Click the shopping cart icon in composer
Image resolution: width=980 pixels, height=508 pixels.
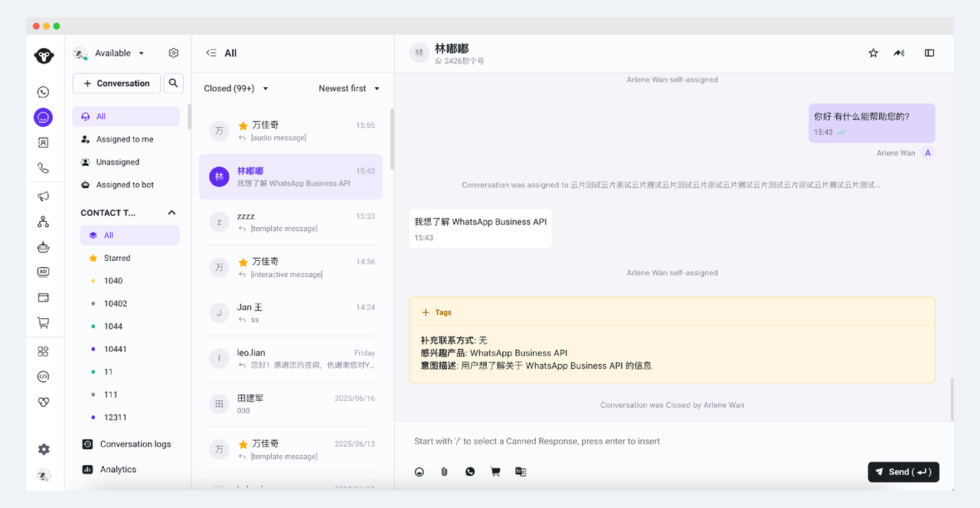(x=495, y=472)
